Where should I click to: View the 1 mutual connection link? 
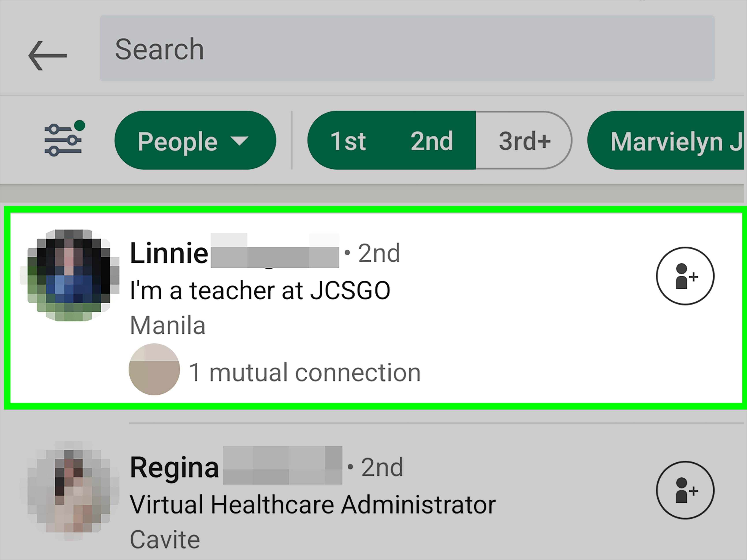(x=305, y=373)
